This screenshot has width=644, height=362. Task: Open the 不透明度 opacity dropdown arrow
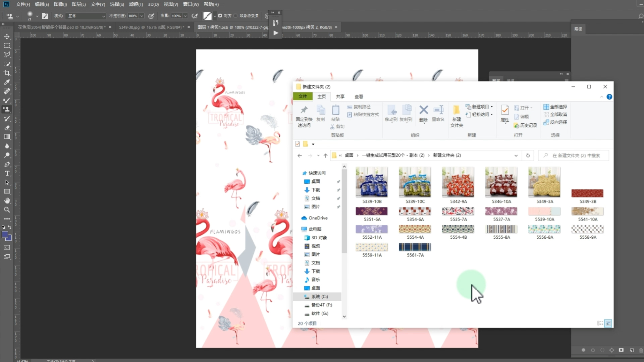coord(142,16)
